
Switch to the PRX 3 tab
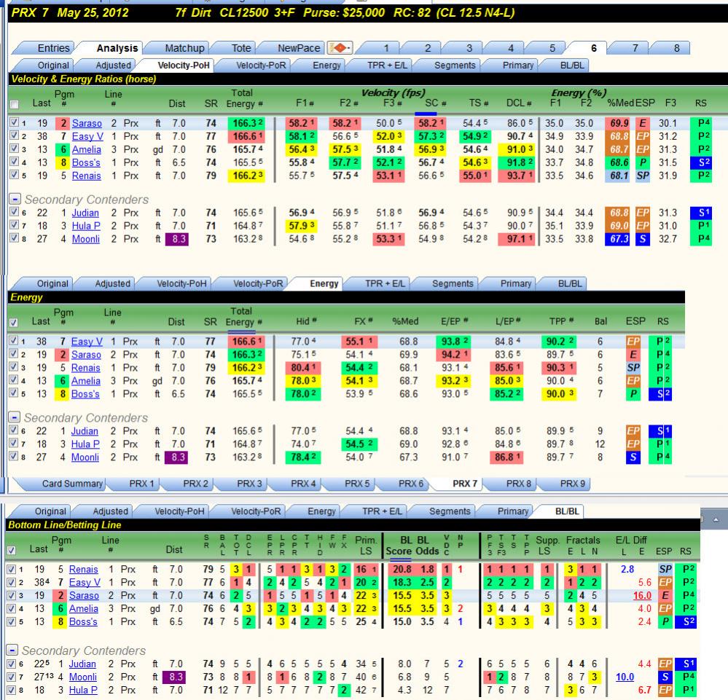coord(248,484)
